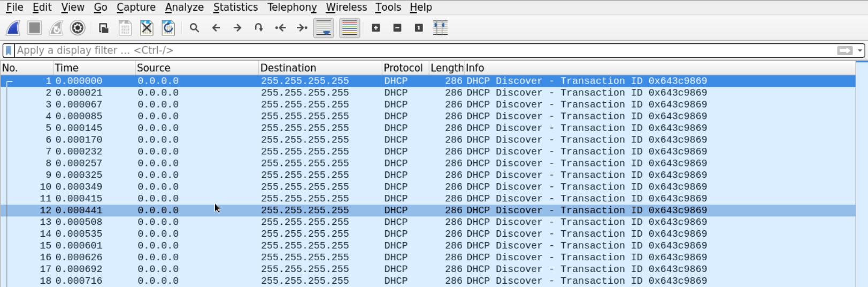The image size is (868, 287).
Task: Open the Statistics menu
Action: pyautogui.click(x=235, y=7)
